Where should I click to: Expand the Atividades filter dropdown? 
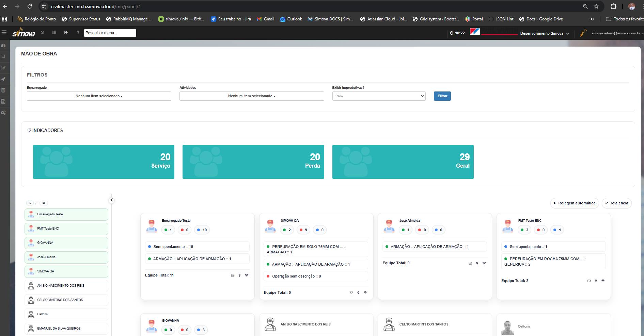pyautogui.click(x=251, y=96)
